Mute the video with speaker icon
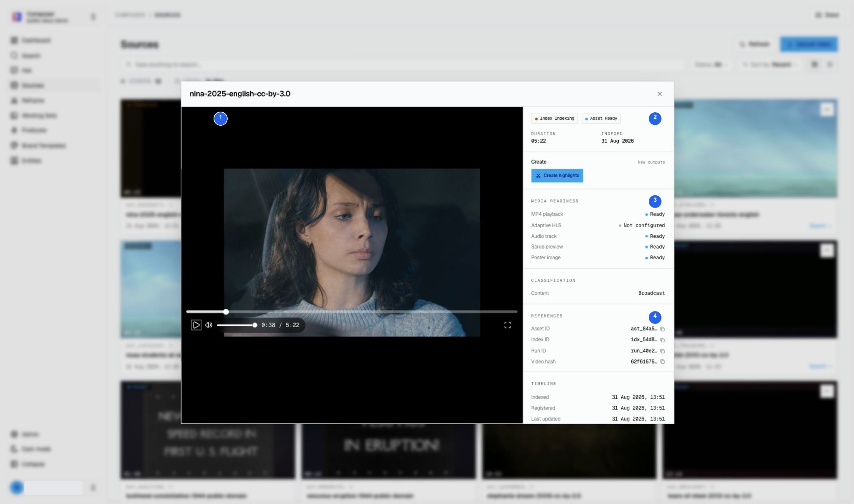The image size is (854, 504). point(209,325)
